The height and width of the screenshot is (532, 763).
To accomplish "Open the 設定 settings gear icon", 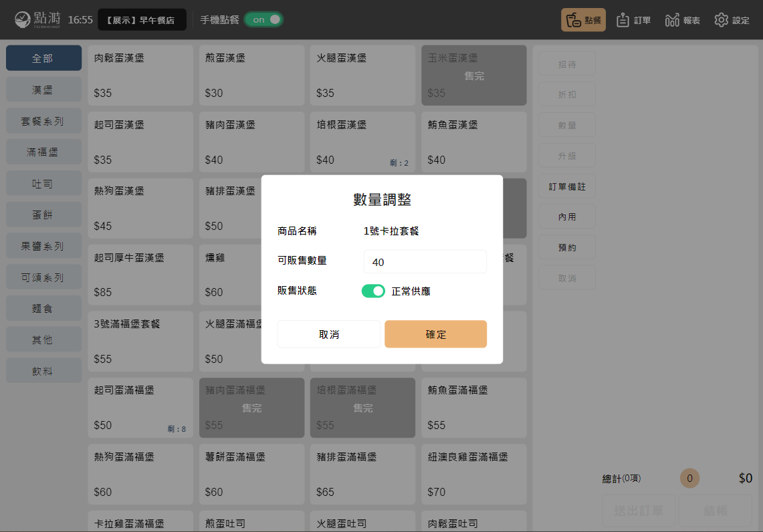I will point(731,20).
